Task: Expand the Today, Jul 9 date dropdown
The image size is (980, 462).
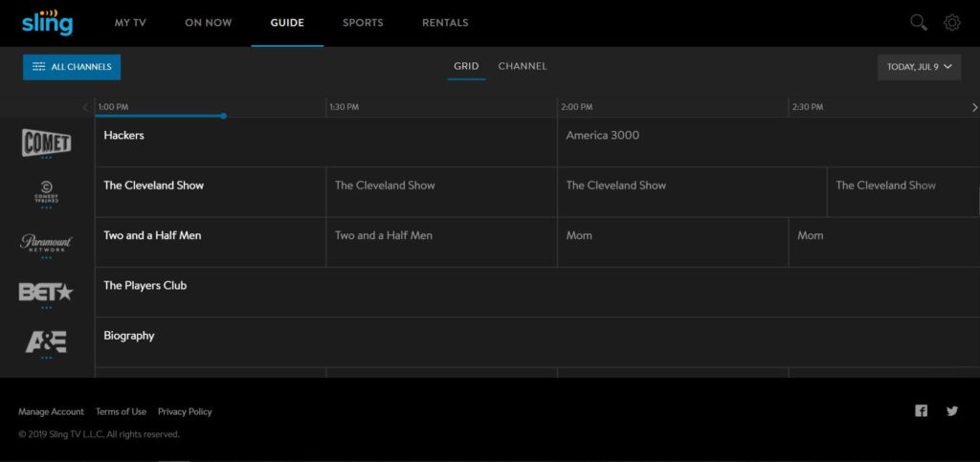Action: coord(919,67)
